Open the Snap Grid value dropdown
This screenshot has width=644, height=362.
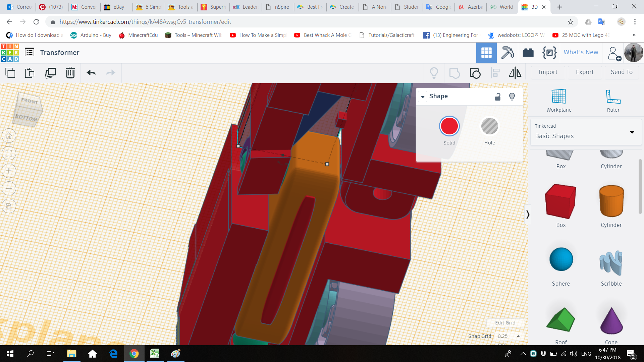[x=508, y=336]
